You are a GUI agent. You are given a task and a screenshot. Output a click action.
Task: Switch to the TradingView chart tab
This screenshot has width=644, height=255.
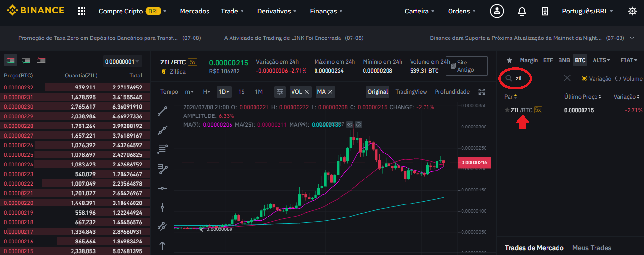coord(411,91)
